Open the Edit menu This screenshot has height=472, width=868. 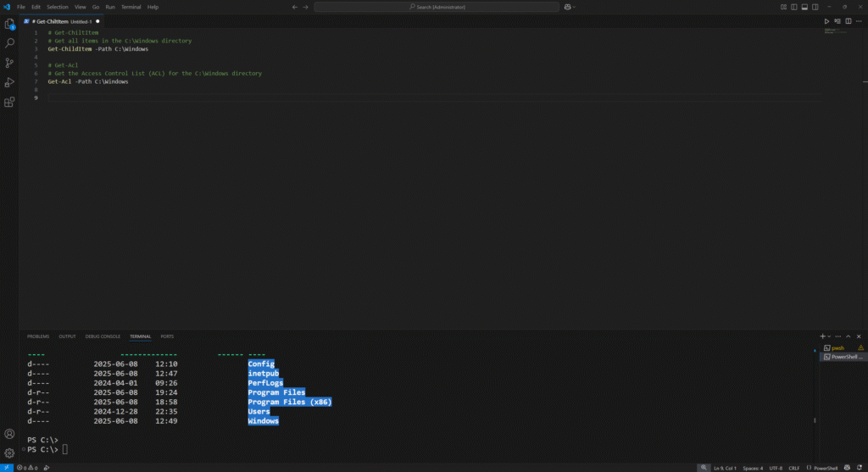36,7
